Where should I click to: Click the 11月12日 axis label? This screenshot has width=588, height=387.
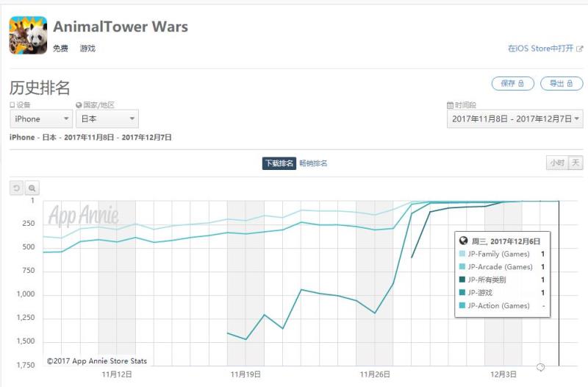(x=117, y=374)
